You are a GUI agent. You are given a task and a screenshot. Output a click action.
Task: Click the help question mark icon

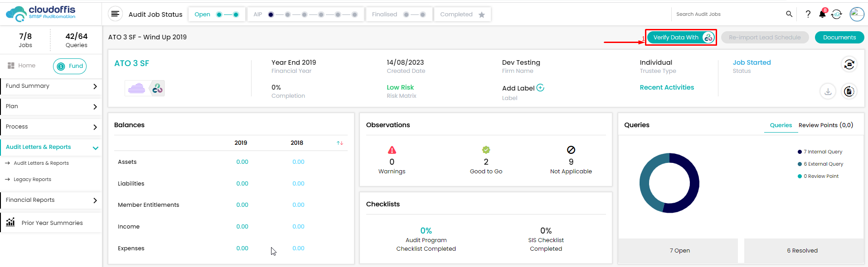808,14
